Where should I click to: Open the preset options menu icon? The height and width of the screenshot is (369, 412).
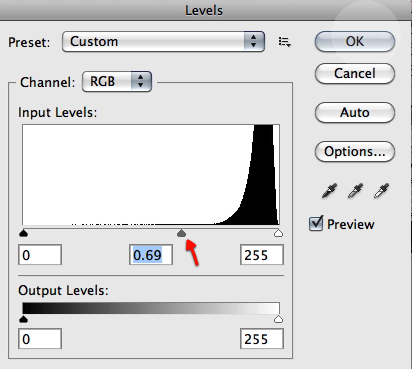[285, 42]
